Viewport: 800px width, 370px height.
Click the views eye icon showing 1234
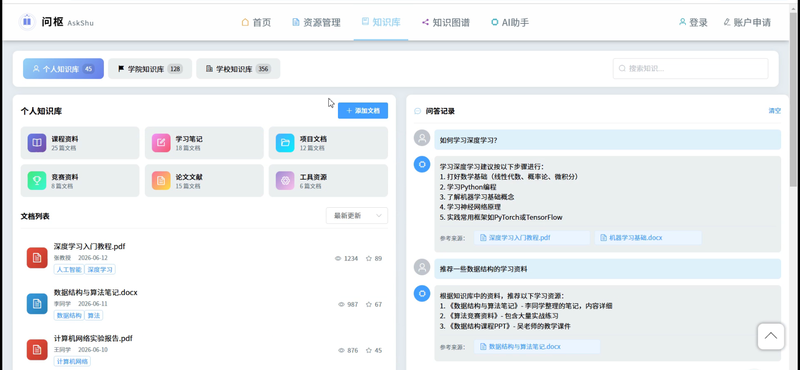338,259
